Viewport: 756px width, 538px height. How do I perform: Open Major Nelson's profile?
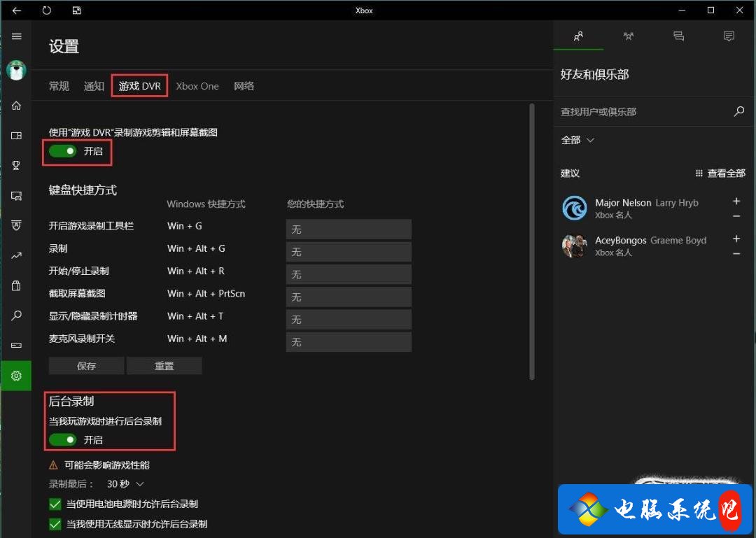click(x=646, y=208)
